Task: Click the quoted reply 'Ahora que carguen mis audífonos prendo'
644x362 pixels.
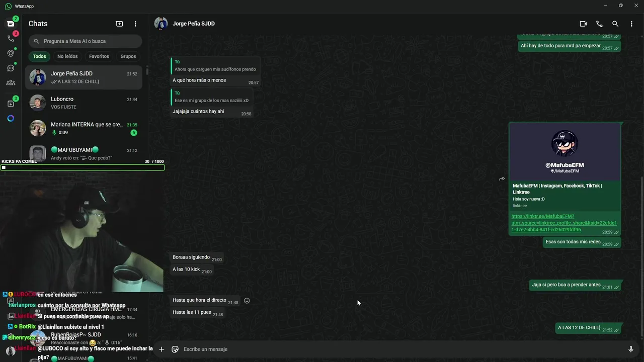Action: 215,66
